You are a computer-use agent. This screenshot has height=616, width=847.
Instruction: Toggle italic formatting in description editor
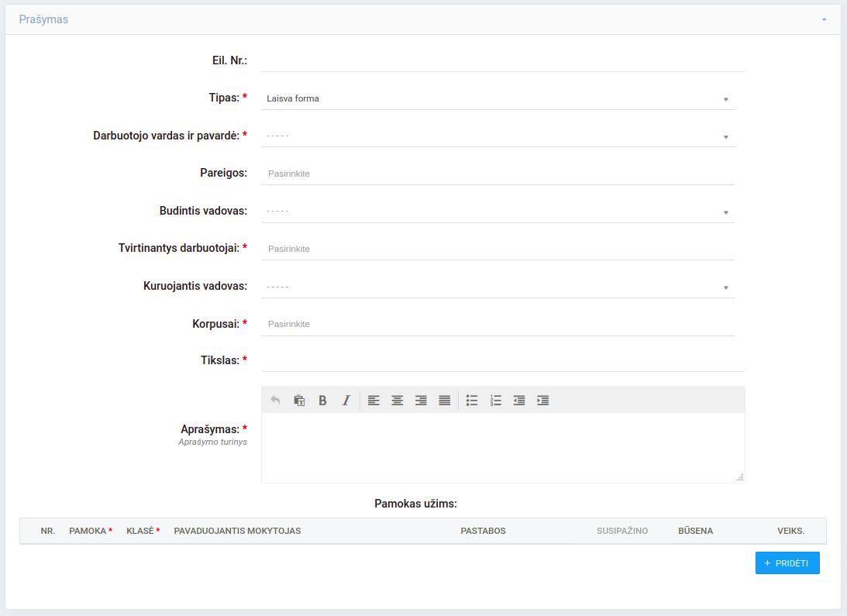pos(346,401)
